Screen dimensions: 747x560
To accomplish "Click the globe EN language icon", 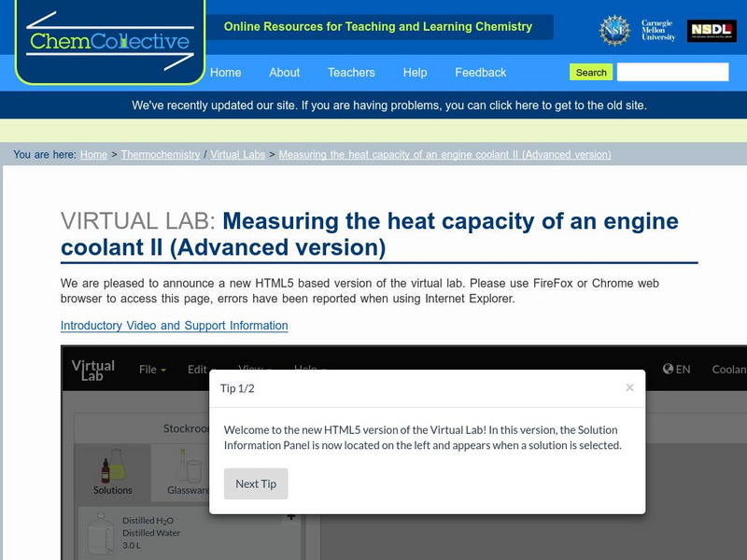I will coord(676,369).
